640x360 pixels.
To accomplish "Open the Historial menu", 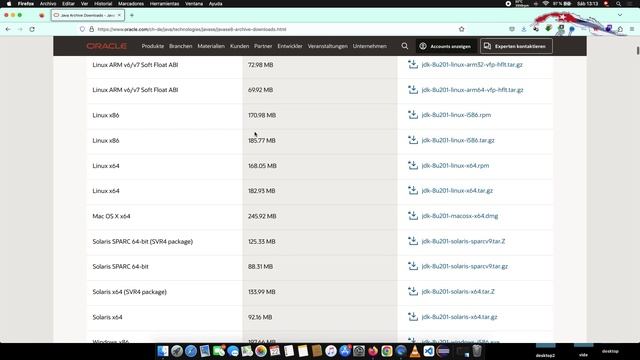I will click(x=103, y=4).
